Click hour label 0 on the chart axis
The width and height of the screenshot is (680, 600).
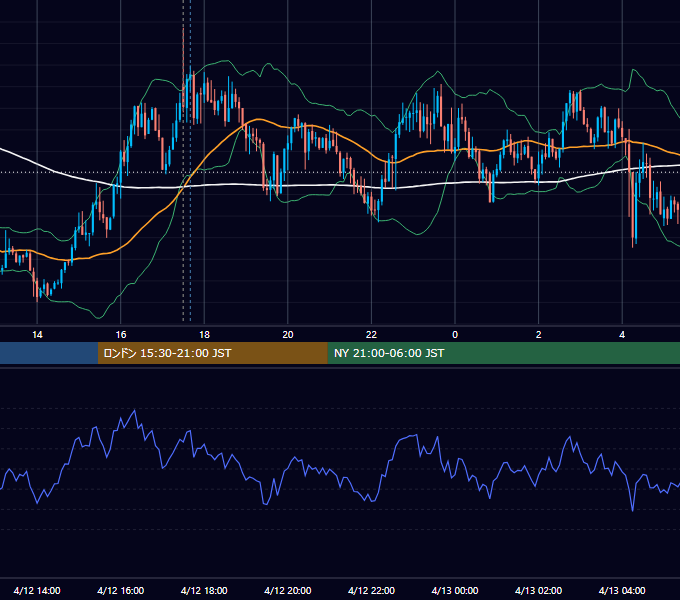point(455,335)
